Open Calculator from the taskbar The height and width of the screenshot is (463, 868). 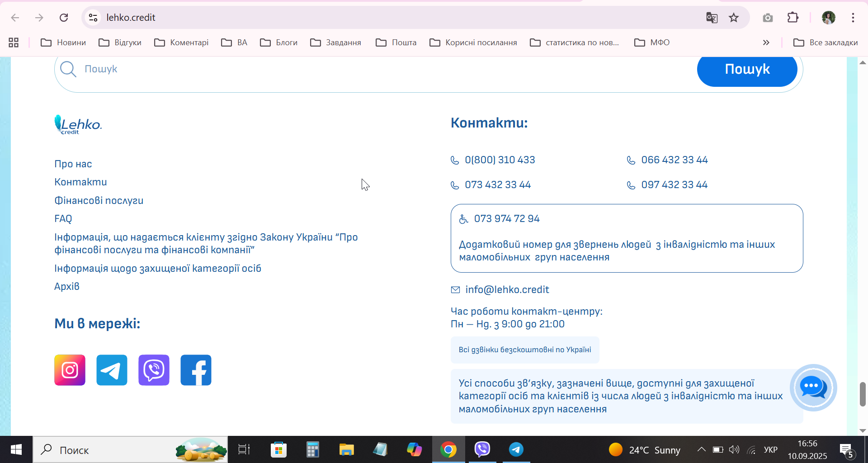click(312, 449)
